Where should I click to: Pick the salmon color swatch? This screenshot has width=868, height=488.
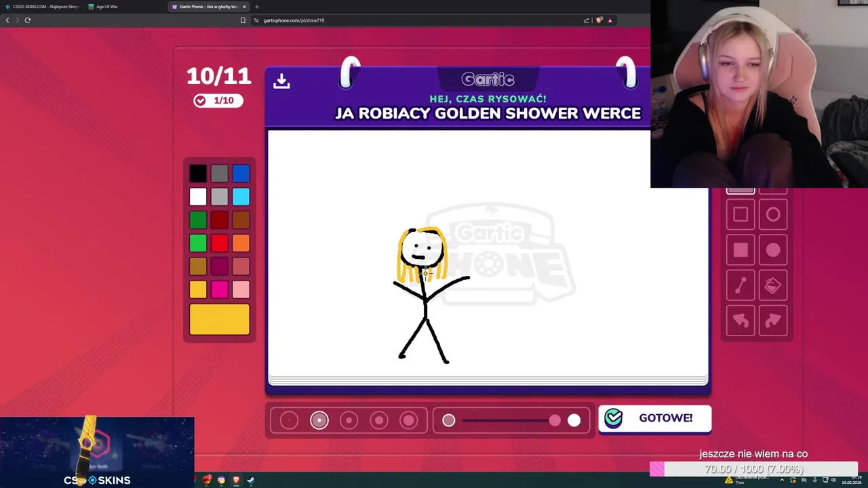pyautogui.click(x=241, y=266)
